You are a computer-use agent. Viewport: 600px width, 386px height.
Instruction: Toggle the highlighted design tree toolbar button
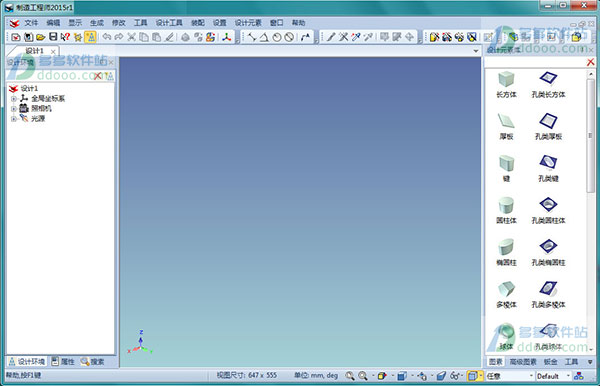91,37
